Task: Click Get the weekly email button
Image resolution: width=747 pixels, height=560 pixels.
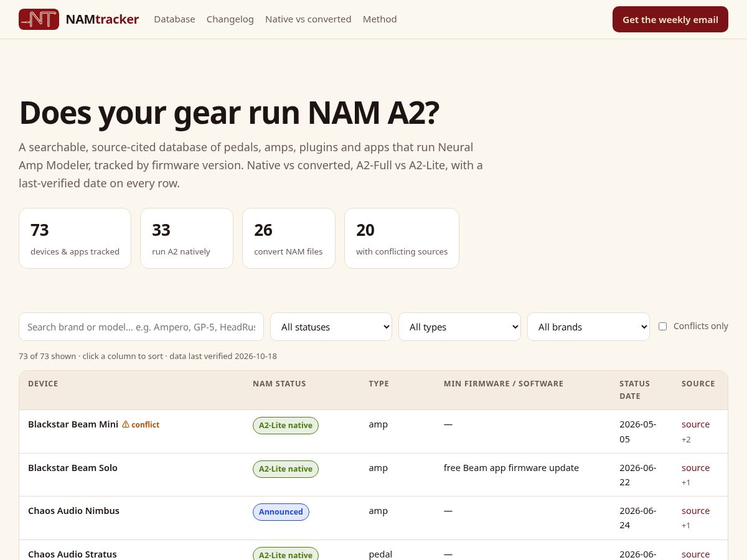Action: click(670, 19)
